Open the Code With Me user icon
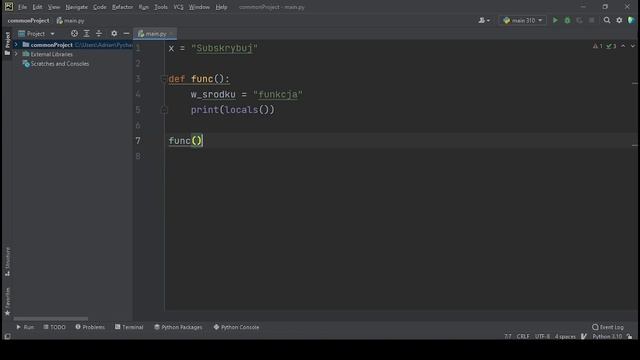The height and width of the screenshot is (360, 640). pos(484,20)
